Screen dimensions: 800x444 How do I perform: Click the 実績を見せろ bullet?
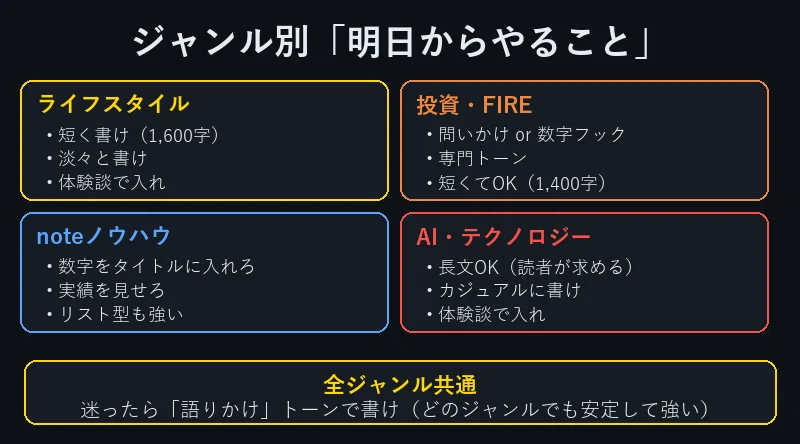(106, 290)
